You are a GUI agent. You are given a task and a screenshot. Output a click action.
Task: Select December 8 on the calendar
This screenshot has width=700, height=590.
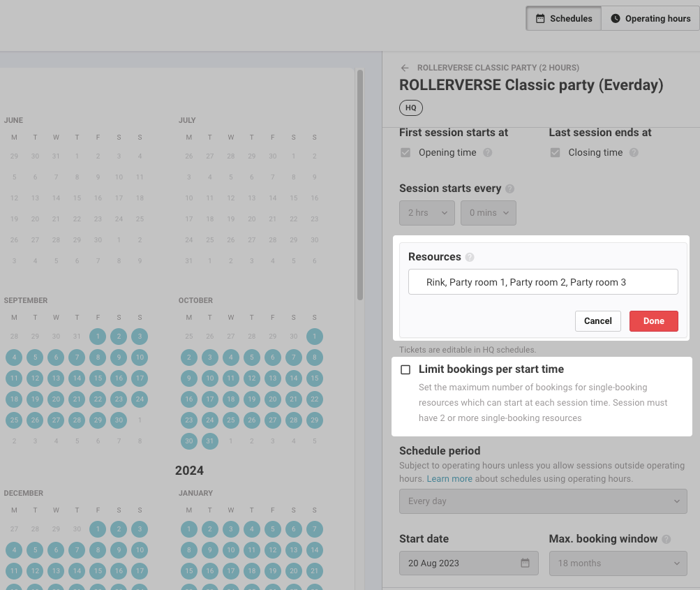(x=98, y=550)
